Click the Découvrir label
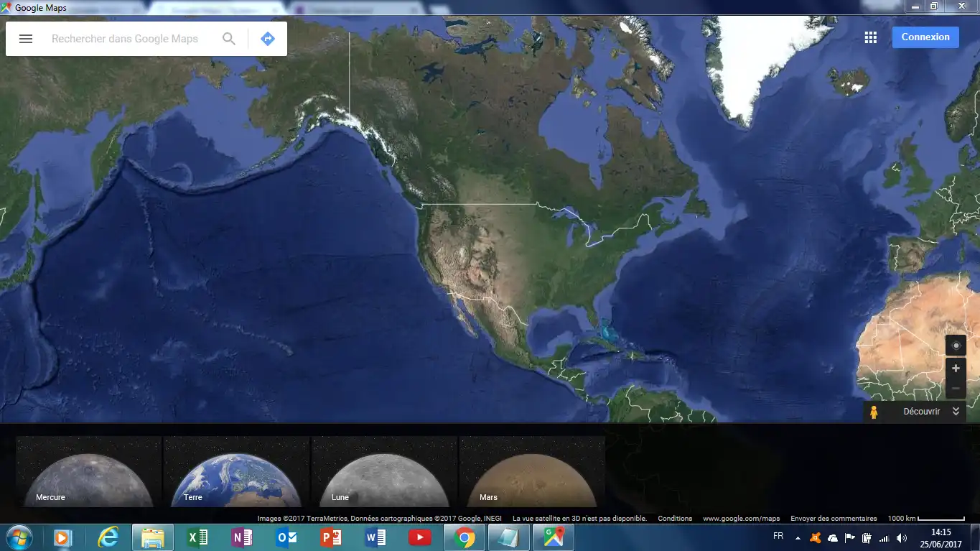This screenshot has height=551, width=980. (922, 412)
